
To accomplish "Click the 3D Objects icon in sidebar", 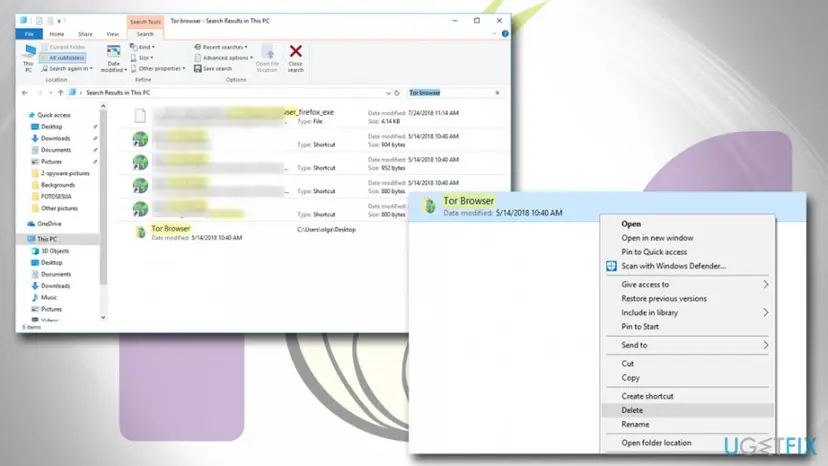I will tap(35, 251).
